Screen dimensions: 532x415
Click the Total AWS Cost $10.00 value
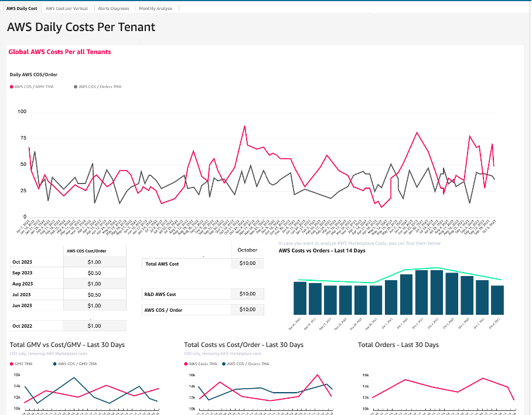(247, 264)
